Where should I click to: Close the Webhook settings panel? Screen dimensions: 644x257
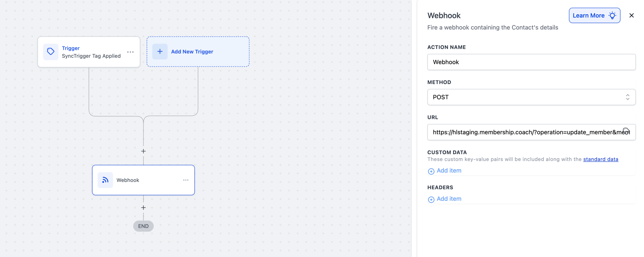coord(631,16)
